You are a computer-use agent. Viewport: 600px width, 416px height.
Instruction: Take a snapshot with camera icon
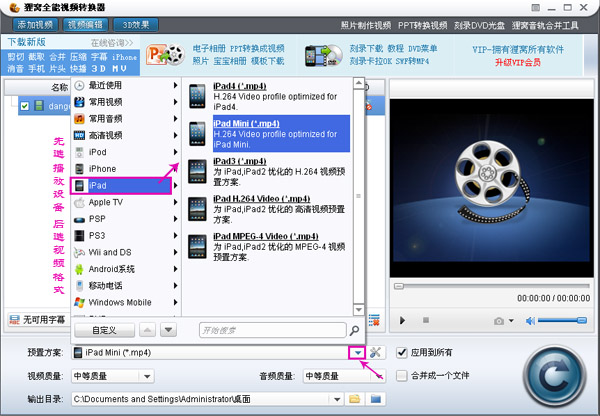coord(499,321)
